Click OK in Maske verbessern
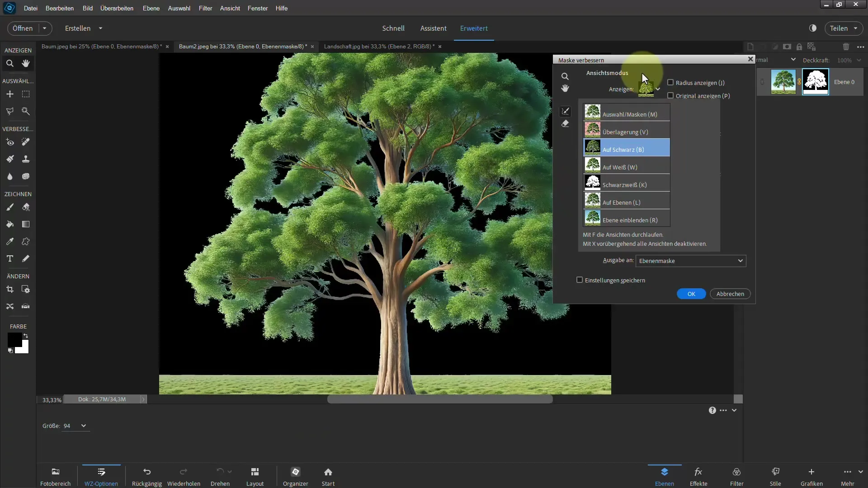 coord(691,294)
